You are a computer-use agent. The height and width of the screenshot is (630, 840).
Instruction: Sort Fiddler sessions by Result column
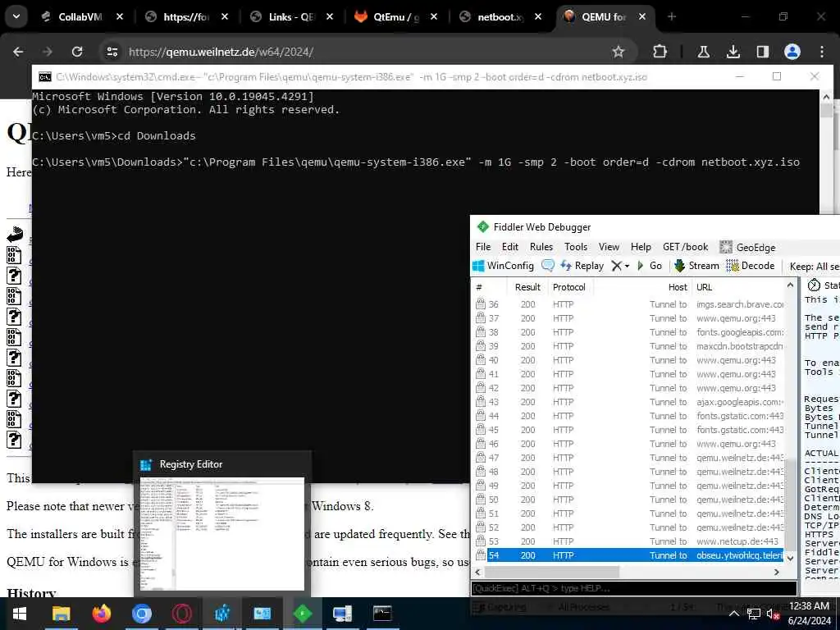(527, 287)
